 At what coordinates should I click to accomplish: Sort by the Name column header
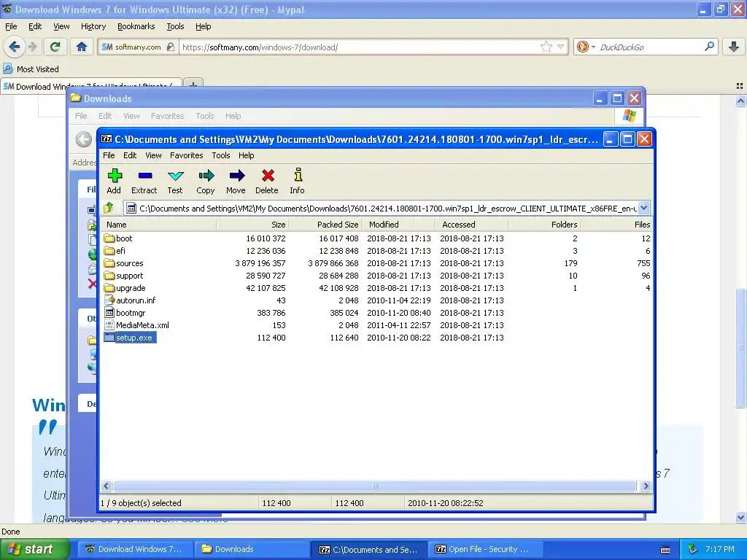tap(159, 225)
